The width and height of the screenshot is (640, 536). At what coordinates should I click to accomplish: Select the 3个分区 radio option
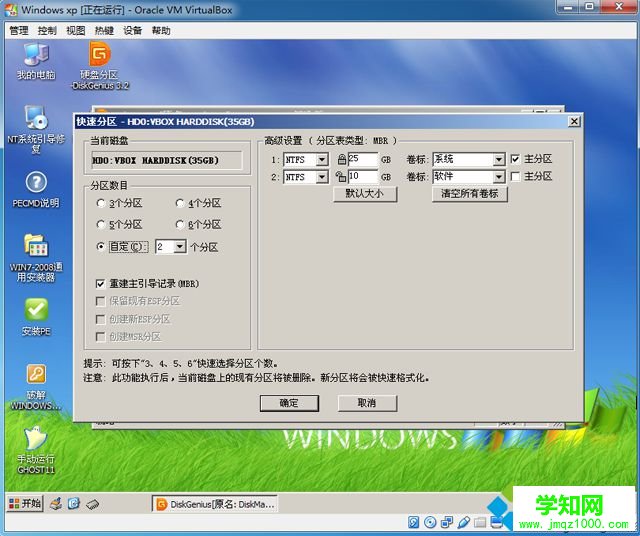tap(119, 203)
